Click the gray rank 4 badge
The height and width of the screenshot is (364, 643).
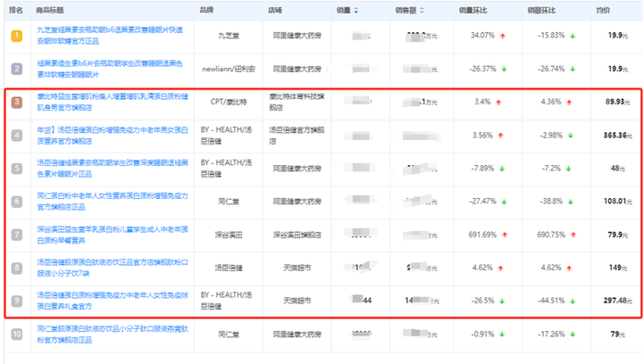pos(17,135)
